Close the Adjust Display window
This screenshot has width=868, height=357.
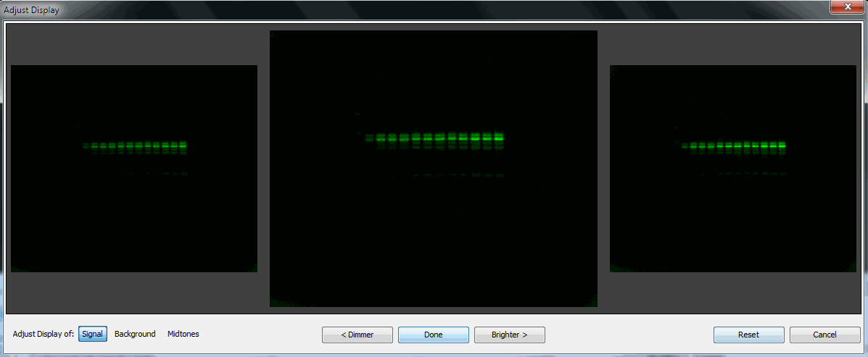[x=846, y=7]
